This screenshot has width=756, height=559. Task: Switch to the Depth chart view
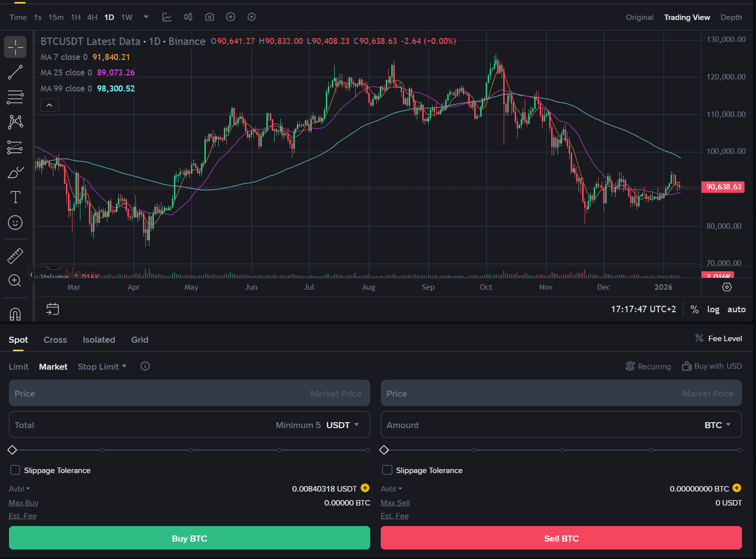[731, 17]
